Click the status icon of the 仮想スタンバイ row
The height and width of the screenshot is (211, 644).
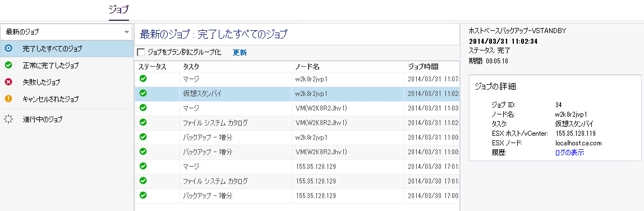pyautogui.click(x=143, y=93)
